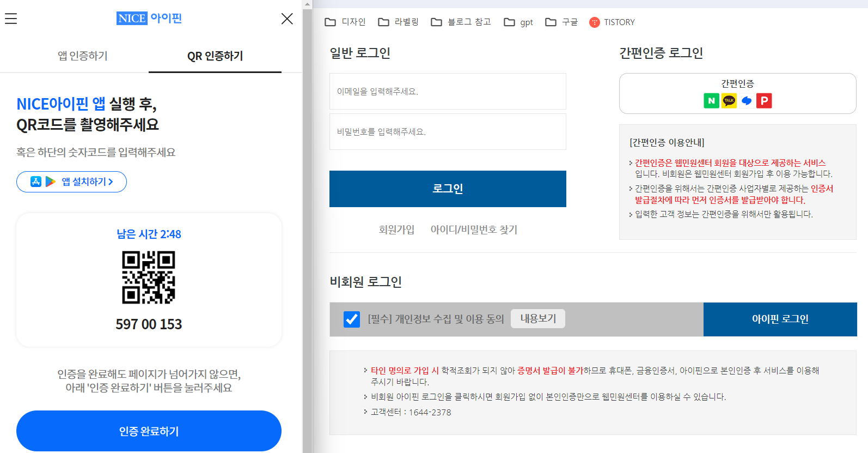Viewport: 868px width, 453px height.
Task: Select the QR 인증하기 tab
Action: coord(215,56)
